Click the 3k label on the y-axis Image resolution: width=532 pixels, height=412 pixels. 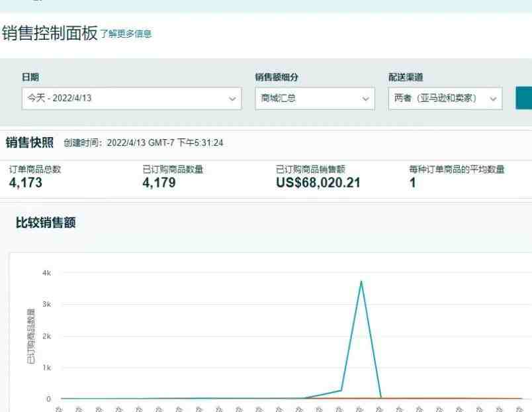(x=46, y=305)
